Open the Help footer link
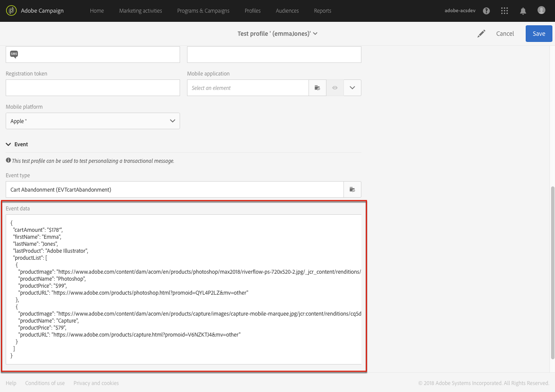Screen dimensions: 555x392 click(11, 383)
